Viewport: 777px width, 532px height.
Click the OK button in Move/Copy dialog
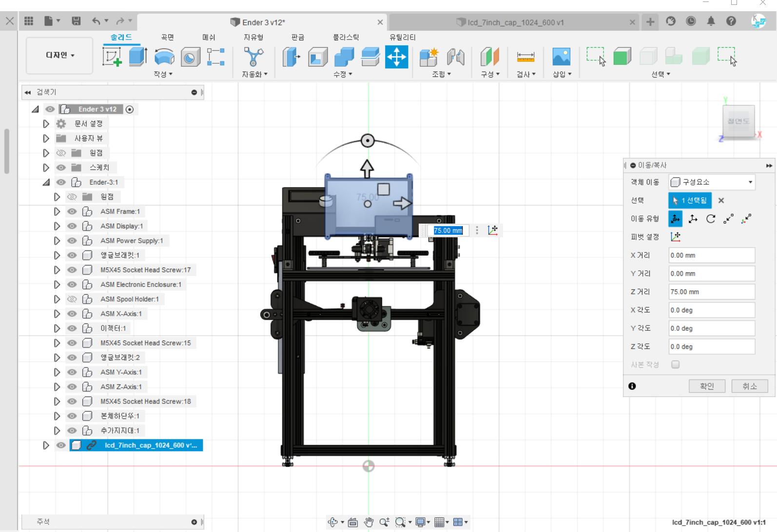707,386
